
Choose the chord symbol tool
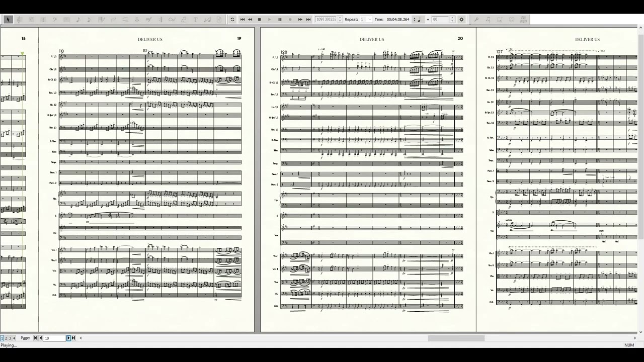[x=172, y=20]
